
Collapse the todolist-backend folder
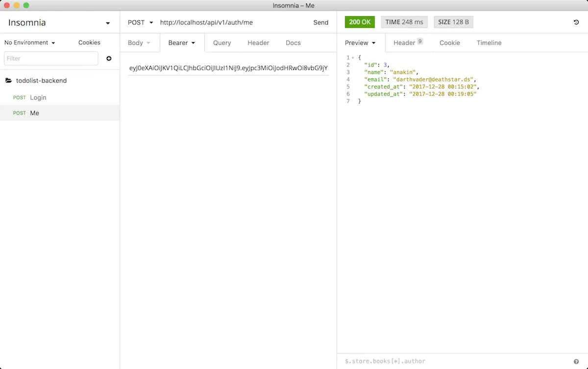pyautogui.click(x=41, y=80)
